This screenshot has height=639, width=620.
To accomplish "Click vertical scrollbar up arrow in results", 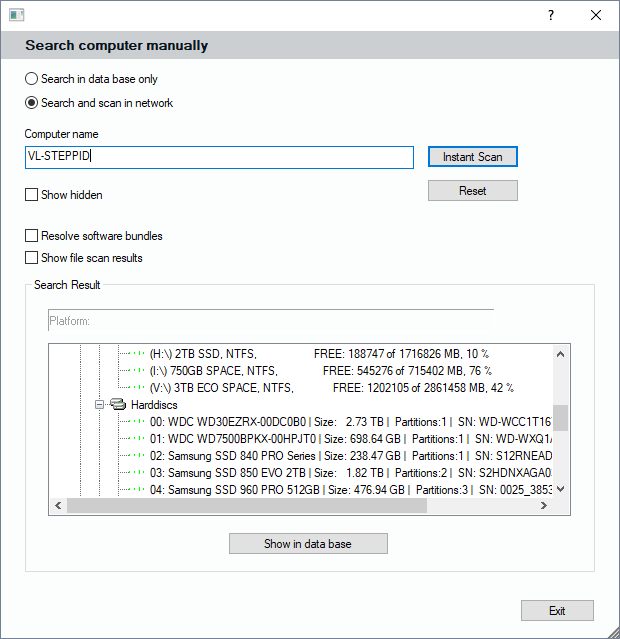I will pyautogui.click(x=561, y=353).
